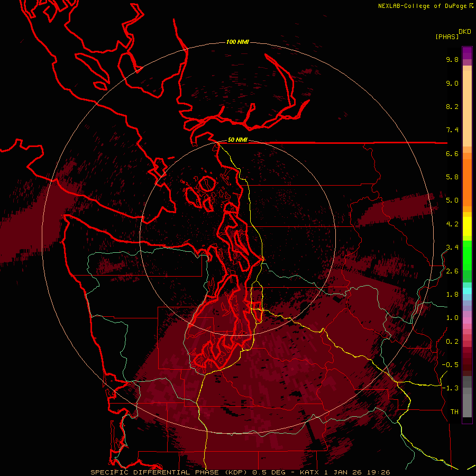Click the 9.8 legend value

coord(452,59)
